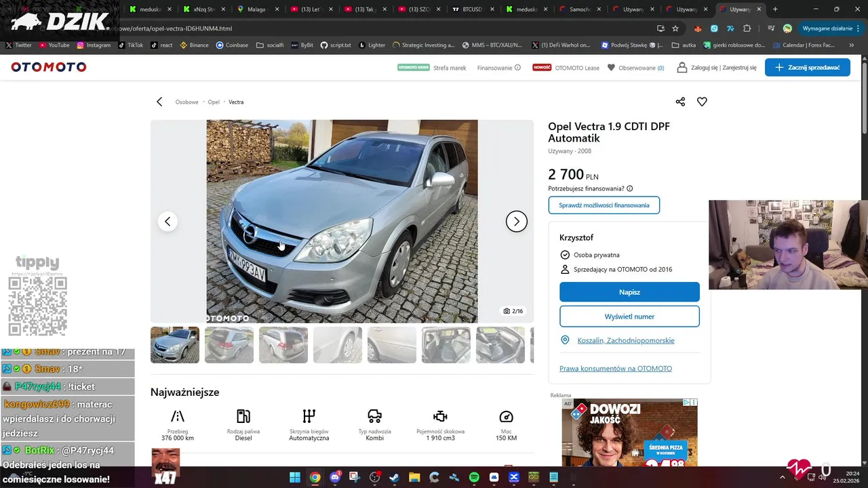Expand the bookmarks overflow chevron

pyautogui.click(x=852, y=45)
